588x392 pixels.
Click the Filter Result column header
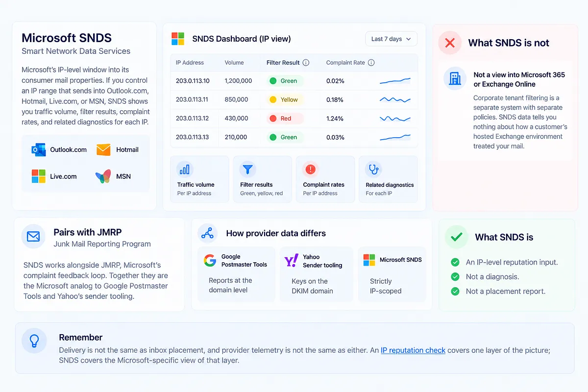pos(283,63)
